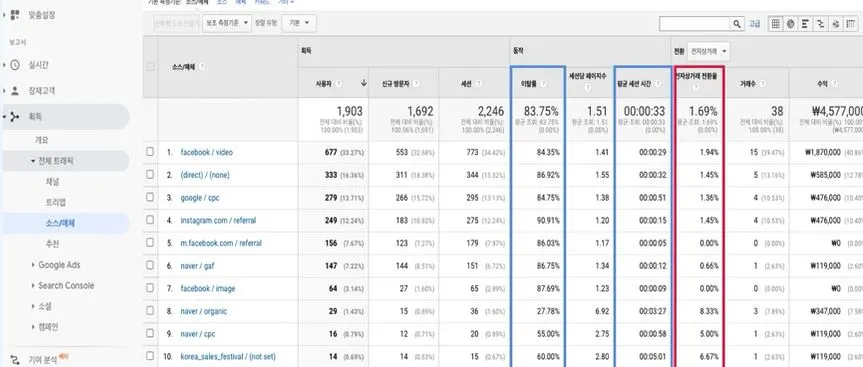This screenshot has width=863, height=367.
Task: Tick the select-all checkbox in table header
Action: [x=150, y=67]
